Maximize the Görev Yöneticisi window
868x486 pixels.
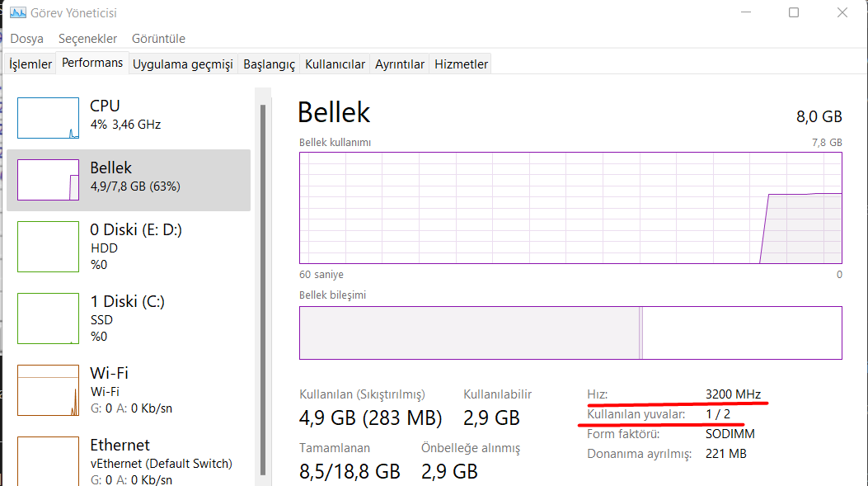click(x=794, y=13)
